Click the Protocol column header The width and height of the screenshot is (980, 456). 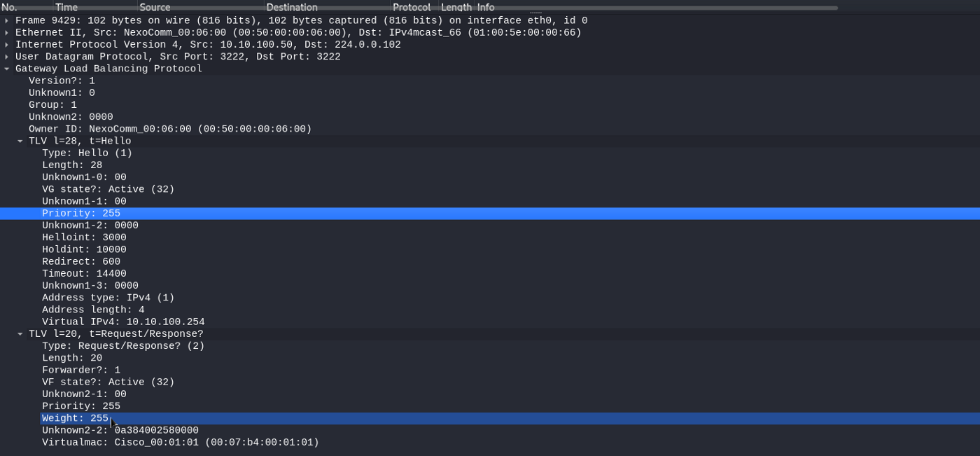click(x=412, y=7)
